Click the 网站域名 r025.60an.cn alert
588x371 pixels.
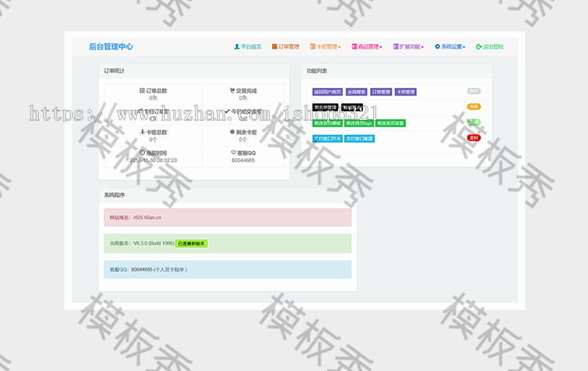click(x=227, y=217)
